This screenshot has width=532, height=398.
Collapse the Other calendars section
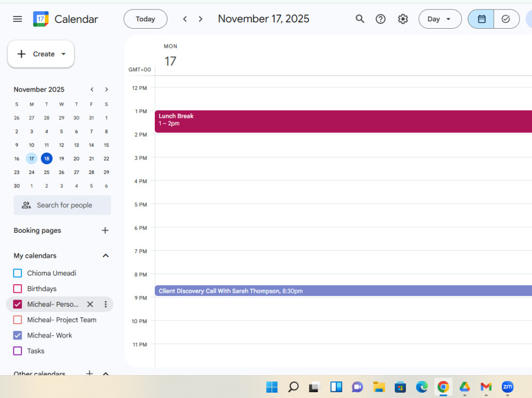[105, 374]
